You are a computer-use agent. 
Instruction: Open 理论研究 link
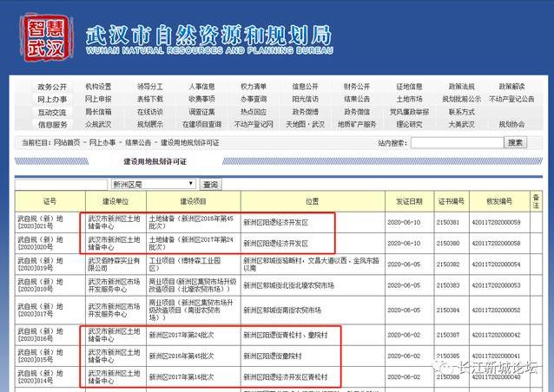tap(409, 124)
